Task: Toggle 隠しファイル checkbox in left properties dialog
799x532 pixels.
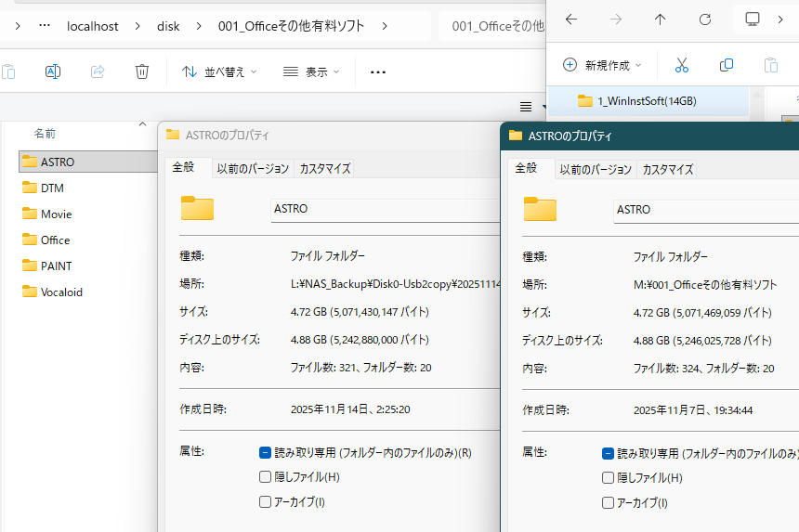Action: tap(265, 477)
